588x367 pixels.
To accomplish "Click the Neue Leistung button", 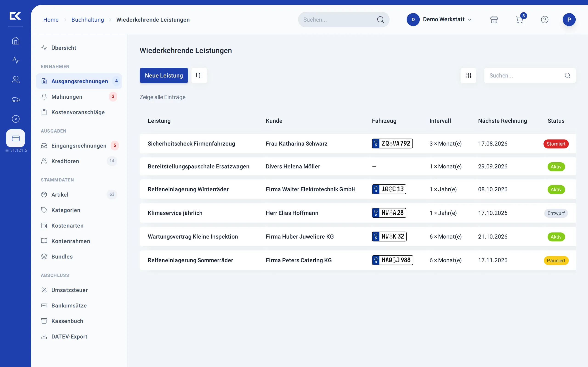I will tap(164, 75).
